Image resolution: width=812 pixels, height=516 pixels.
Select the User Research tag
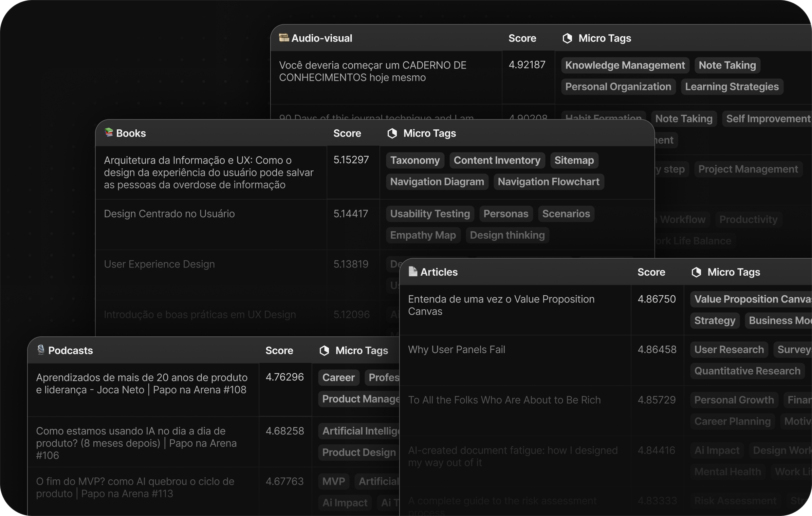(x=729, y=349)
